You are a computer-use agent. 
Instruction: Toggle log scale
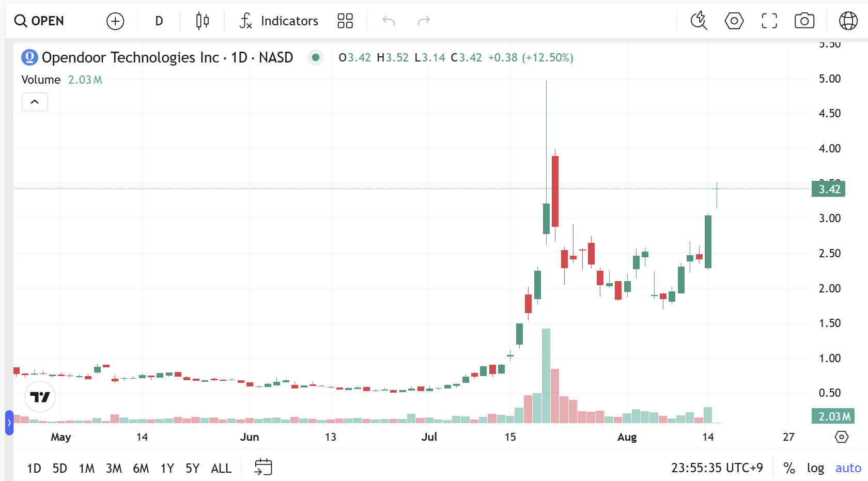pyautogui.click(x=815, y=468)
